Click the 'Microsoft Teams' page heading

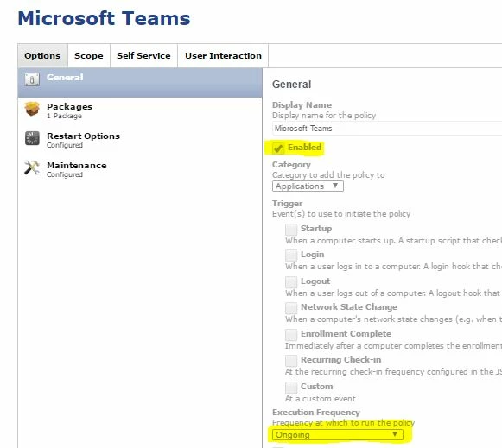click(104, 18)
